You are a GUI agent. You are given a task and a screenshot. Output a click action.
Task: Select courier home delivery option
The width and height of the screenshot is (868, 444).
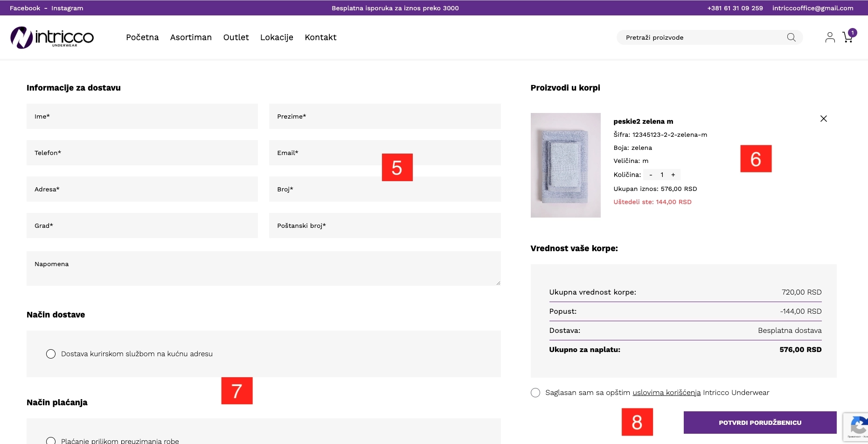(x=51, y=354)
